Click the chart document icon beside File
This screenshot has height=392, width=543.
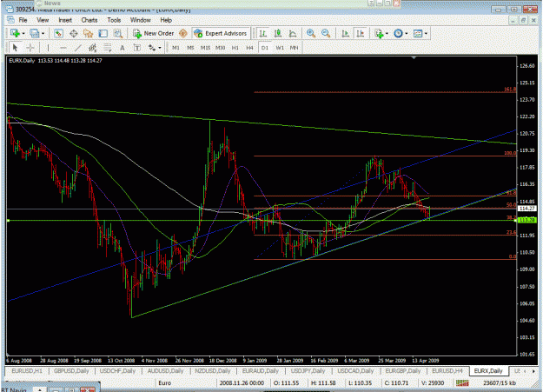click(10, 20)
